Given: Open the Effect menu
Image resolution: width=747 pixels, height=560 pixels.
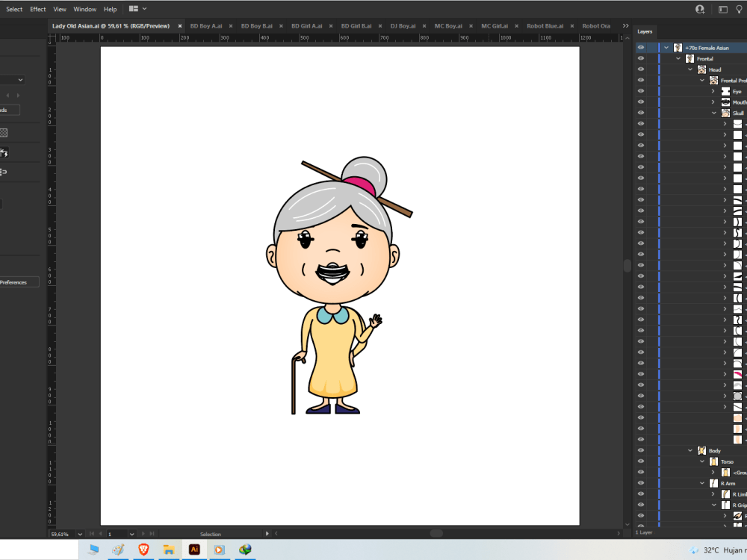Looking at the screenshot, I should pyautogui.click(x=37, y=9).
